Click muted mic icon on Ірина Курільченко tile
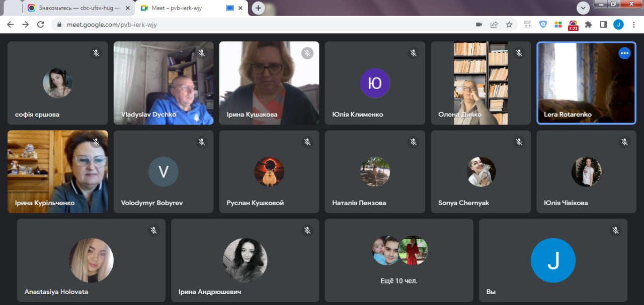This screenshot has height=305, width=644. pyautogui.click(x=96, y=142)
